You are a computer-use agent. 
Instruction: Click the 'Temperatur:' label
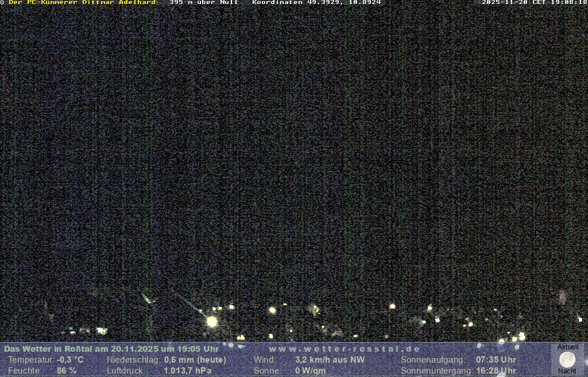31,360
